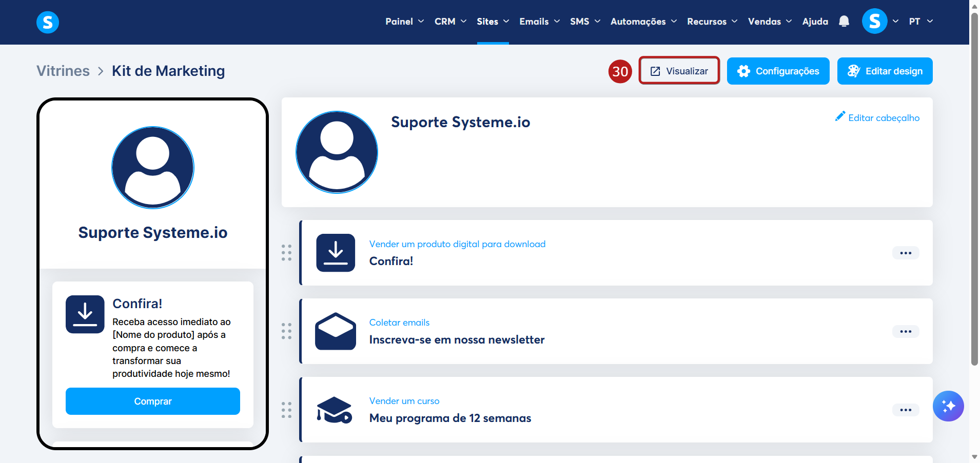Click the Coletar emails label
The width and height of the screenshot is (980, 463).
pos(399,323)
